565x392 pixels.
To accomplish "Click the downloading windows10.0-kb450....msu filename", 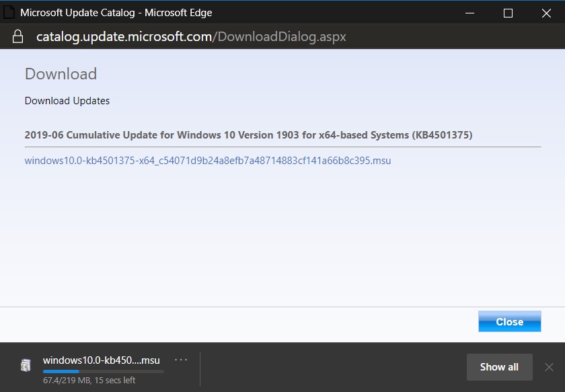I will tap(101, 360).
